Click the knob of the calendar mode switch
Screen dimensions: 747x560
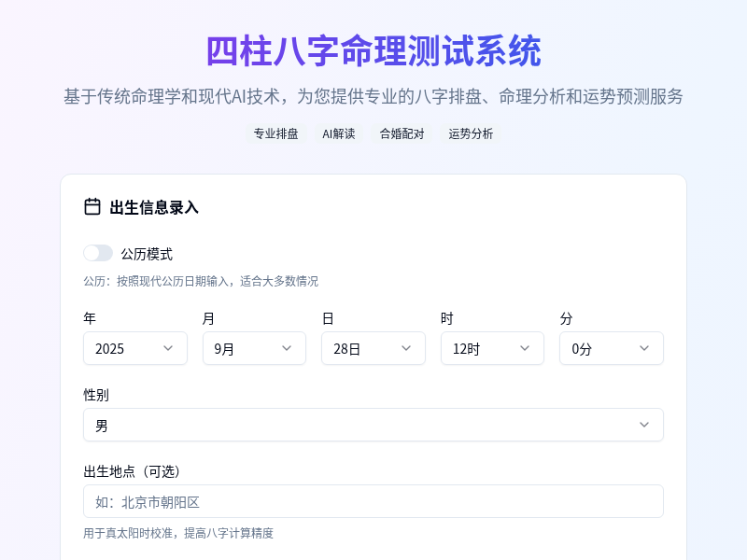[92, 253]
